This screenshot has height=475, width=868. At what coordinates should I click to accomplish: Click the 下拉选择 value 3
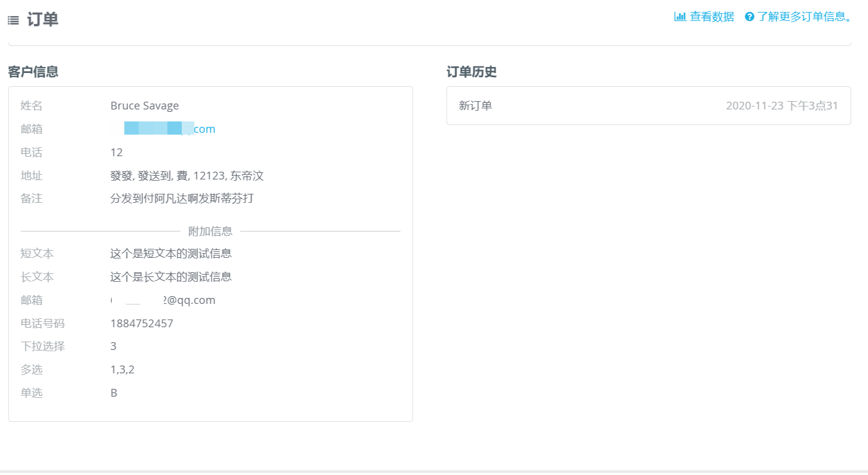(x=114, y=346)
